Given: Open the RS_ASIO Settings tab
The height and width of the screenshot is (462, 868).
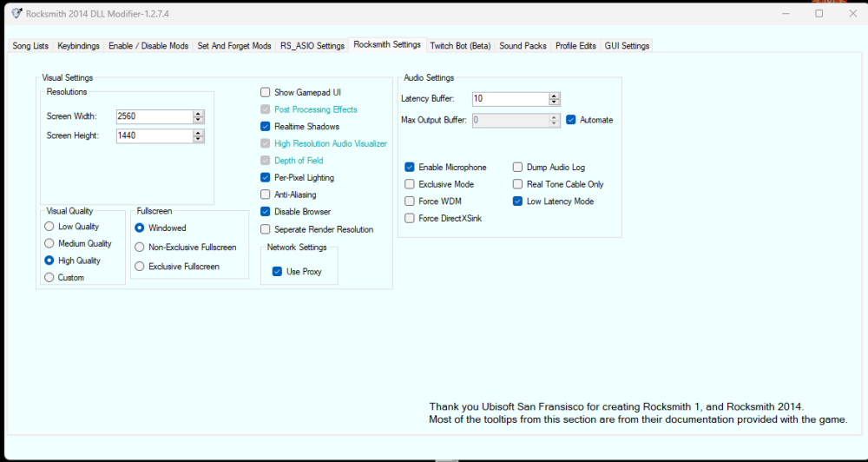Looking at the screenshot, I should tap(312, 46).
